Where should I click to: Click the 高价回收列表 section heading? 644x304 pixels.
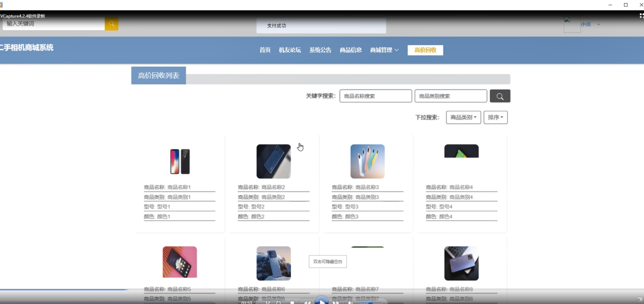point(159,76)
